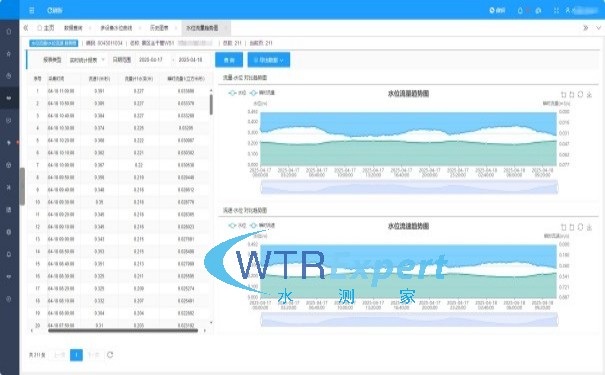
Task: Activate area zoom icon on the flow chart
Action: click(563, 95)
